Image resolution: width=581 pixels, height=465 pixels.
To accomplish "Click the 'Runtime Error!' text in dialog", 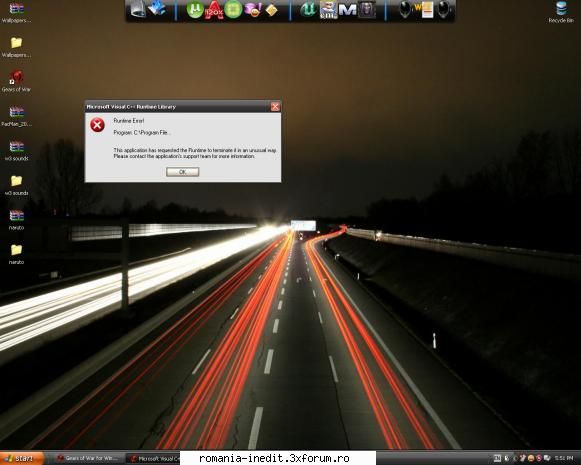I will tap(129, 121).
